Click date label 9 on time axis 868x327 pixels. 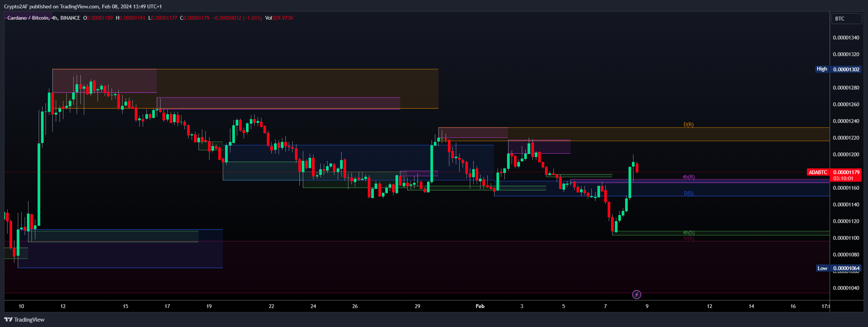(x=647, y=306)
